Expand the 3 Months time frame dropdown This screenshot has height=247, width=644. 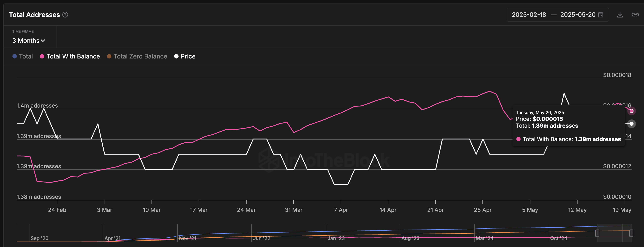point(29,41)
